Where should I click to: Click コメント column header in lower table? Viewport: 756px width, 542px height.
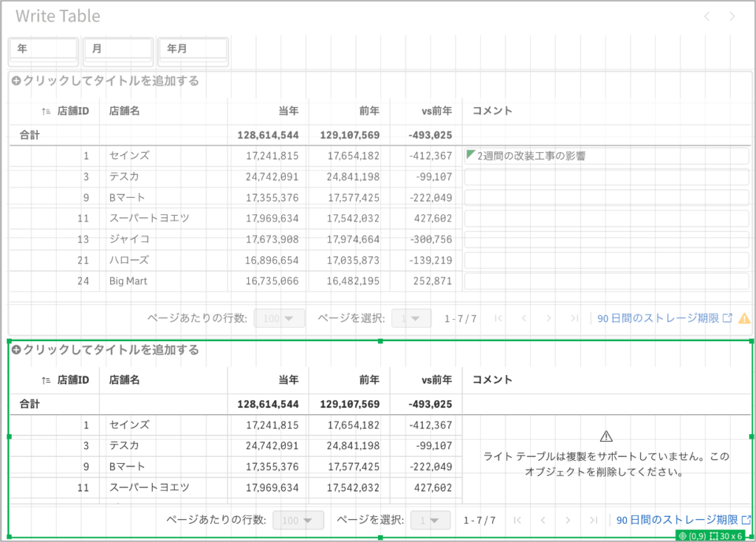[492, 380]
